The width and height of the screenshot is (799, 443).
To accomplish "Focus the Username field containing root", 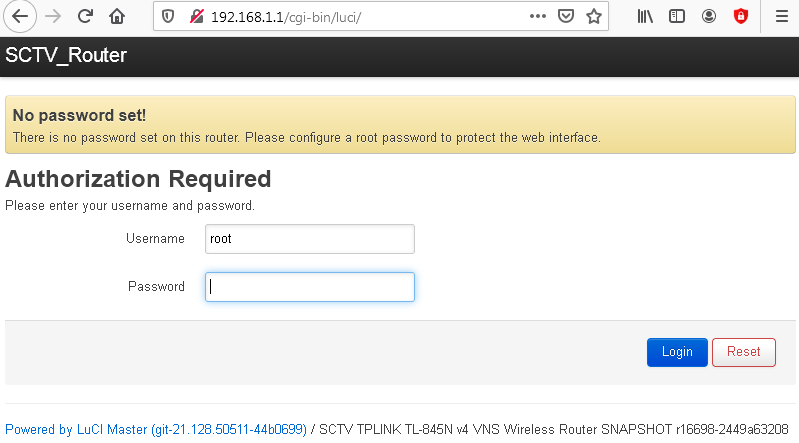I will [310, 239].
